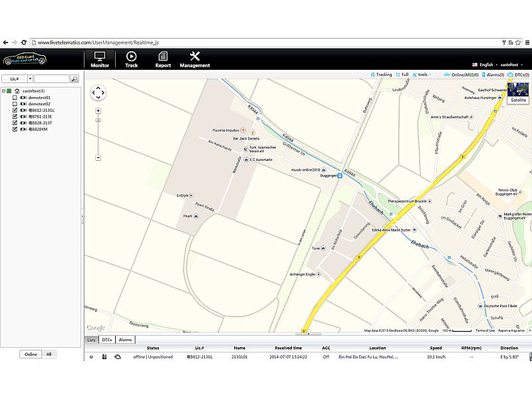Open the casteltest account dropdown
The width and height of the screenshot is (532, 399).
coord(511,65)
